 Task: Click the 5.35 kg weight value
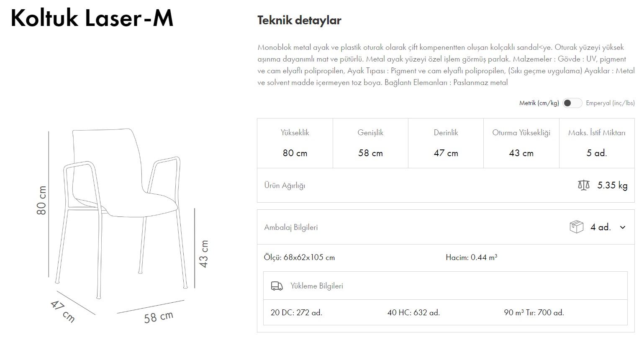click(x=612, y=185)
